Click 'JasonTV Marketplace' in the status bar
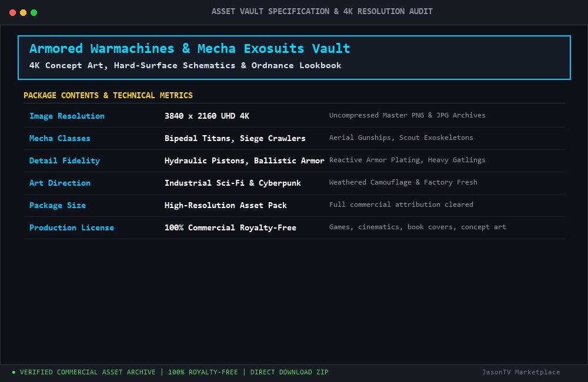The image size is (588, 382). tap(521, 372)
